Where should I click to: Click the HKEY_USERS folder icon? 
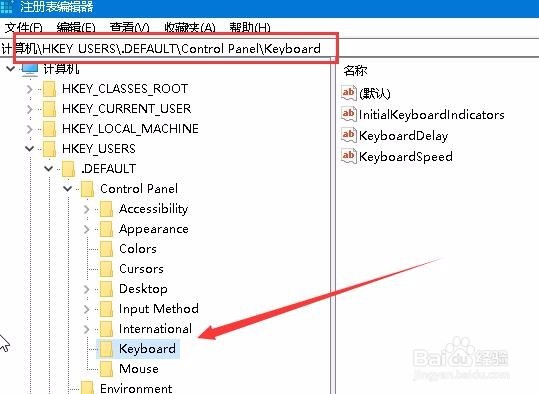tap(50, 149)
